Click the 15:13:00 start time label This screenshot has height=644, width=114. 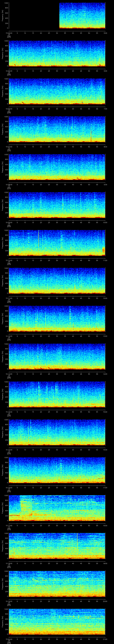pos(9,374)
